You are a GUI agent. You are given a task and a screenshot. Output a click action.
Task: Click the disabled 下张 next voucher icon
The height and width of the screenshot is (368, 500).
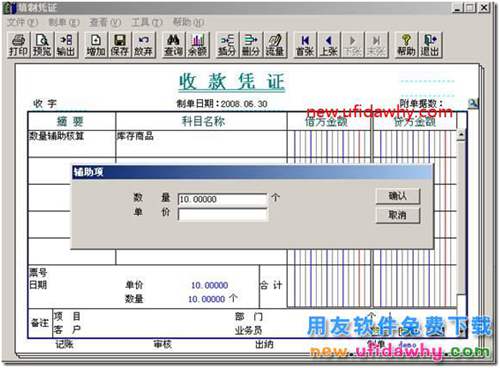(x=352, y=45)
